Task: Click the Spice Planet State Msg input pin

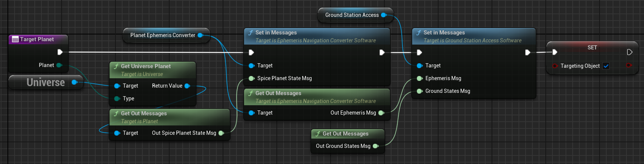Action: pyautogui.click(x=251, y=78)
